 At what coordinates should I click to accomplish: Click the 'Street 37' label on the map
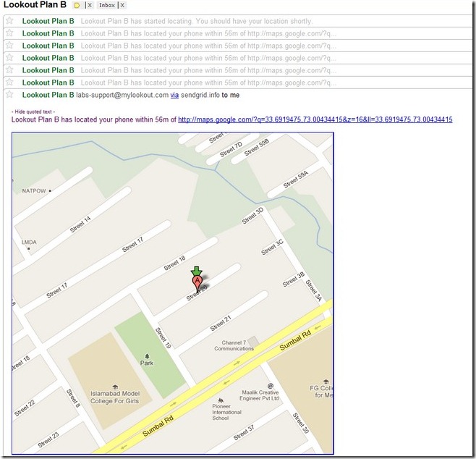click(244, 432)
